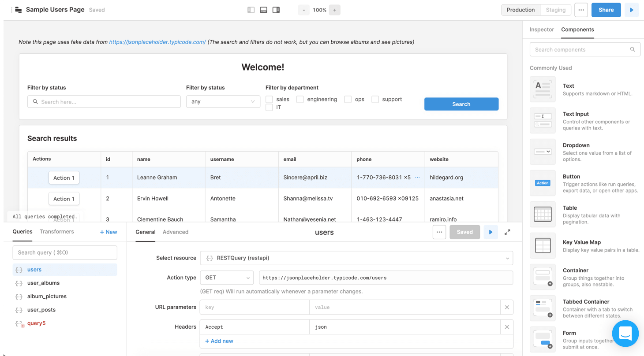Open the 'any' status dropdown
This screenshot has width=644, height=356.
pos(223,101)
